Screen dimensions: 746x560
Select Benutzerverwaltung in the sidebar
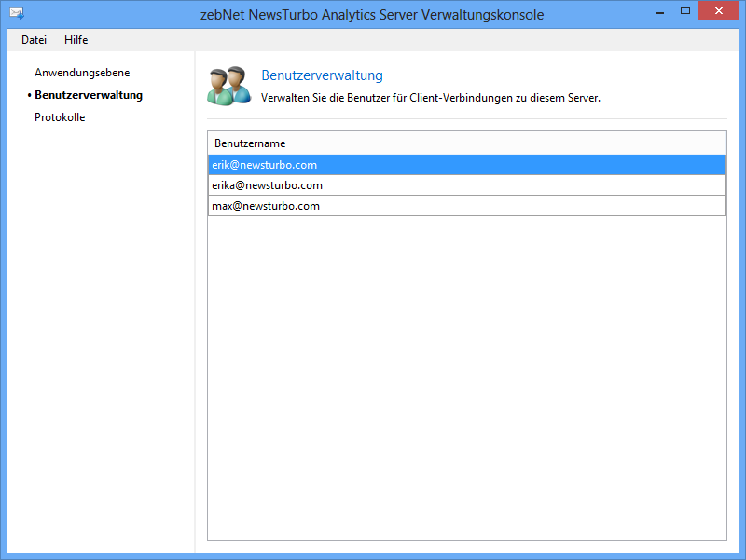point(89,95)
